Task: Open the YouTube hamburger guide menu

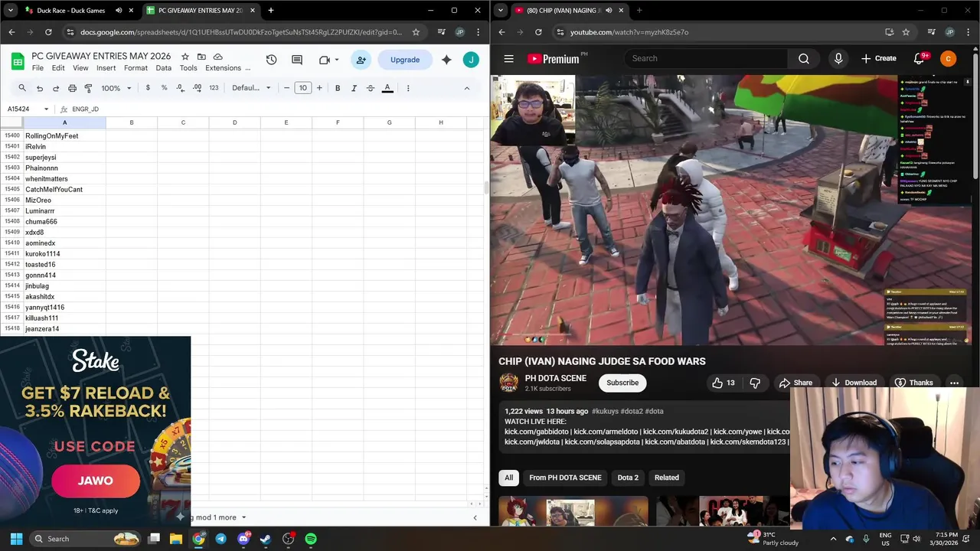Action: point(508,58)
